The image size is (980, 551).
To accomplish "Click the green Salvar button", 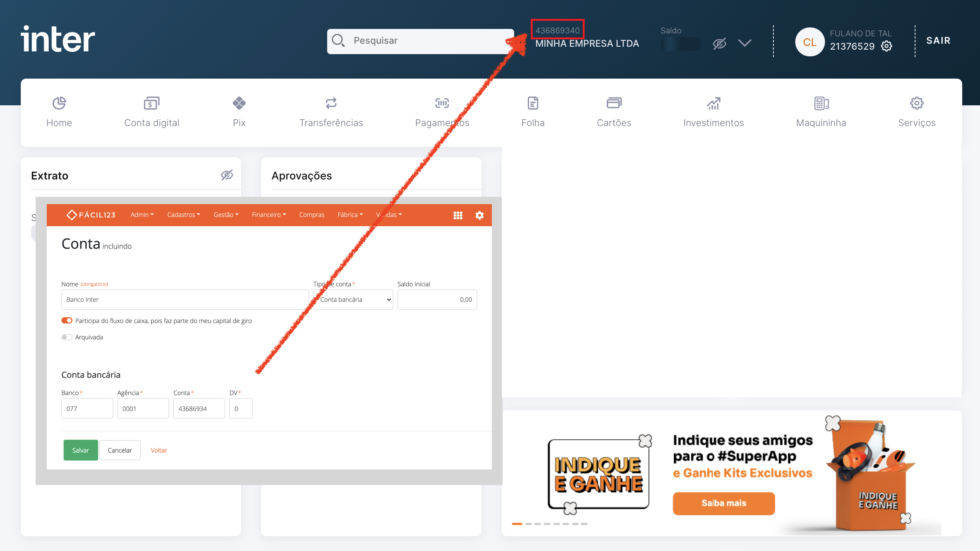I will tap(80, 450).
